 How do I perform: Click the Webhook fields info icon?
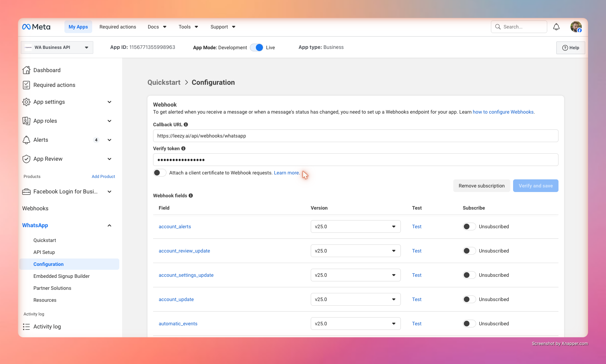pos(191,196)
